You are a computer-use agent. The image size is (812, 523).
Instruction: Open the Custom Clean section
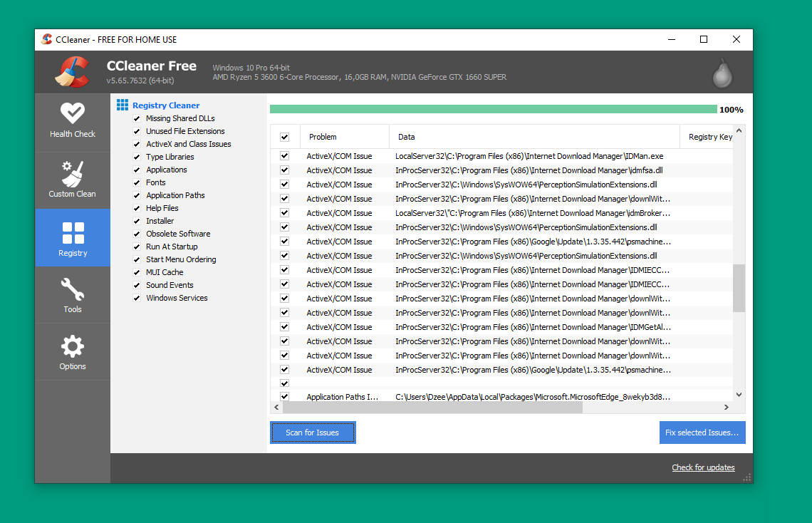pyautogui.click(x=73, y=180)
